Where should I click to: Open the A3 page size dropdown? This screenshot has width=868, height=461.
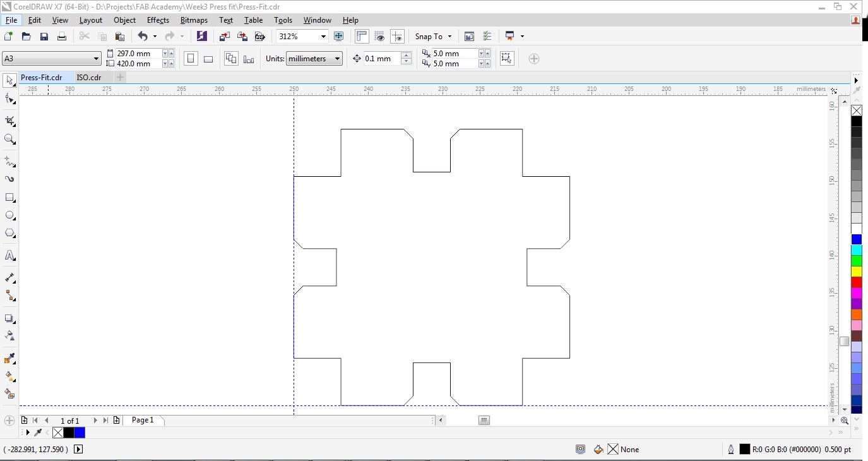tap(97, 59)
